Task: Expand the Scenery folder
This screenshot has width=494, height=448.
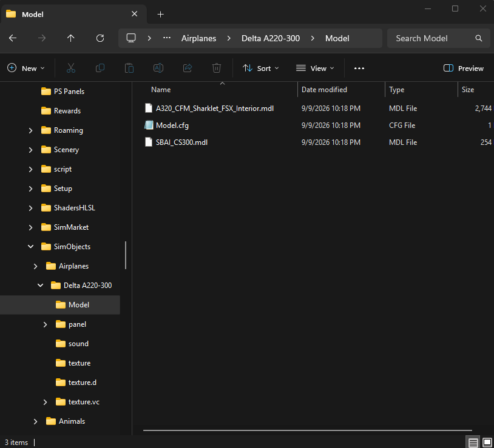Action: click(x=30, y=150)
